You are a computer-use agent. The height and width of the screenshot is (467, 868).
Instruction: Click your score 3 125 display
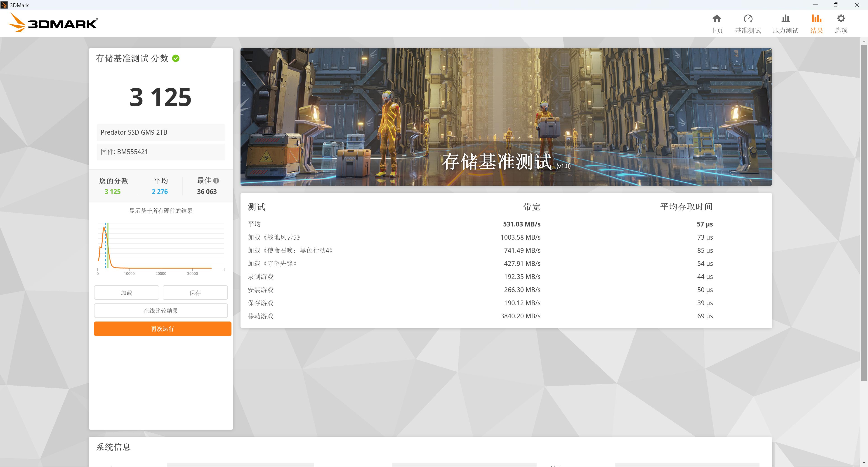pos(160,97)
